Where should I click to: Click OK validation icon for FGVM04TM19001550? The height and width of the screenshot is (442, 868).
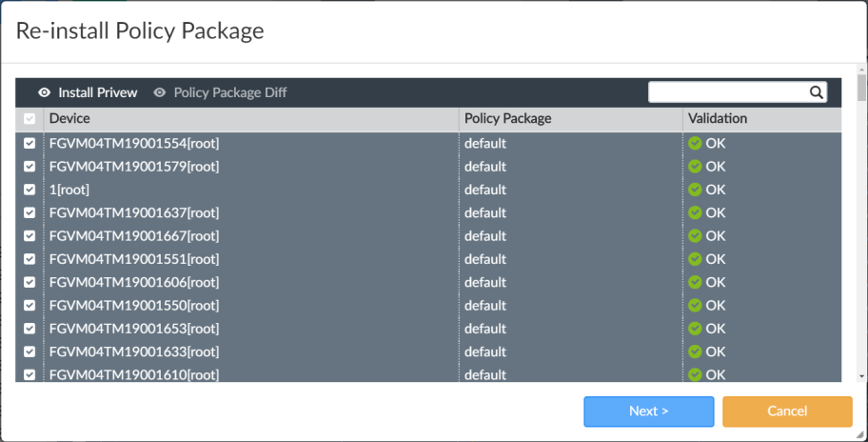tap(695, 306)
